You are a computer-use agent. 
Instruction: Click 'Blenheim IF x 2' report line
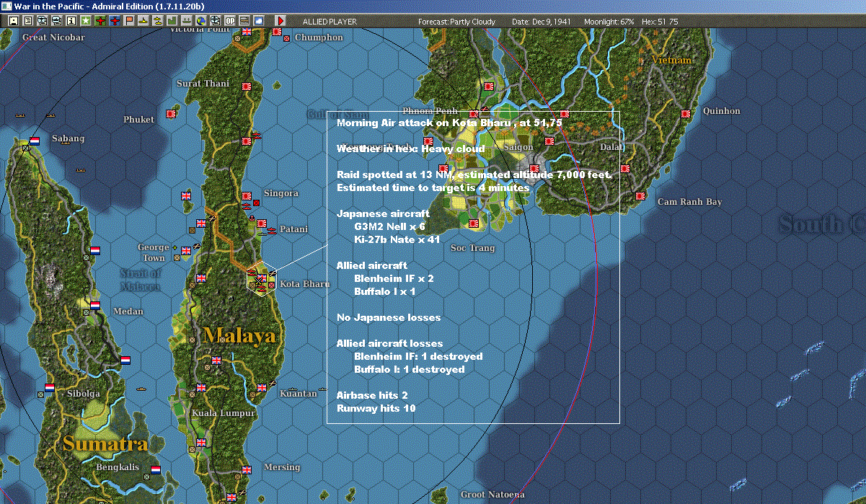click(x=394, y=278)
